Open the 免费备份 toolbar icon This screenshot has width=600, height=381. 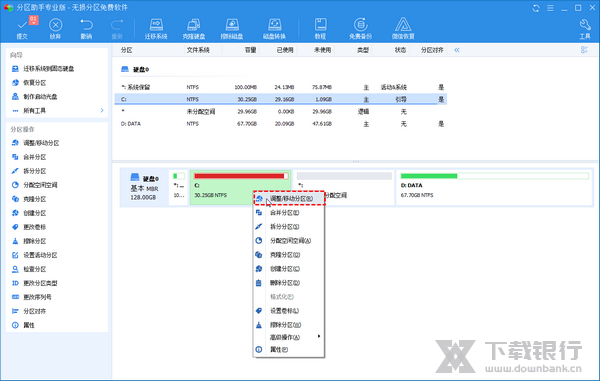click(x=360, y=29)
